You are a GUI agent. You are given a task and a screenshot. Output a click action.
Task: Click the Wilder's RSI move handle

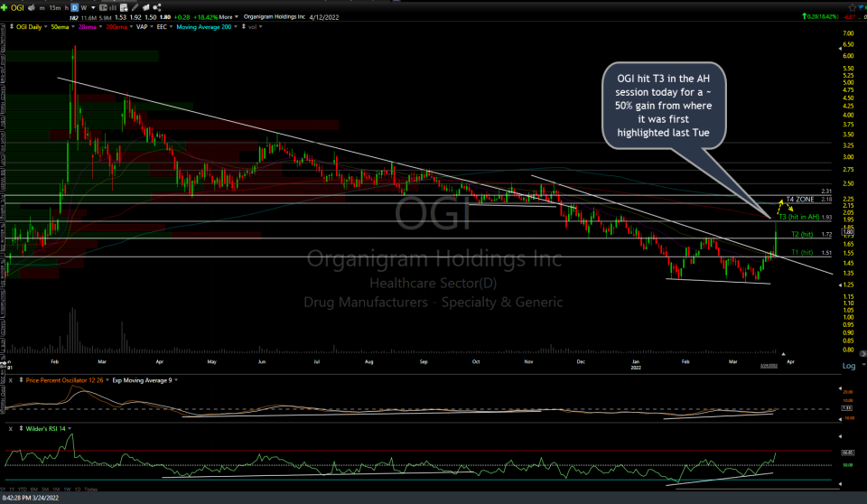pos(21,428)
